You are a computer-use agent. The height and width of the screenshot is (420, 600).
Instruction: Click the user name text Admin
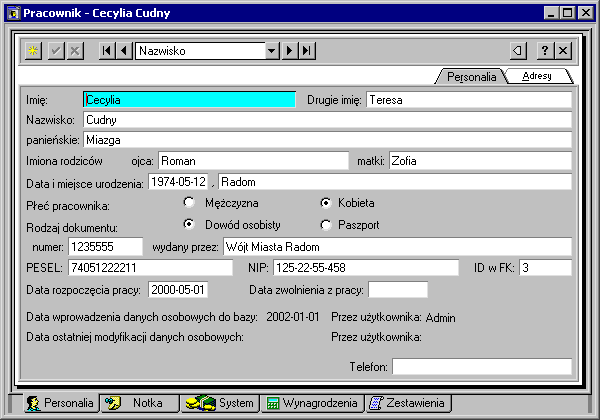tap(440, 317)
